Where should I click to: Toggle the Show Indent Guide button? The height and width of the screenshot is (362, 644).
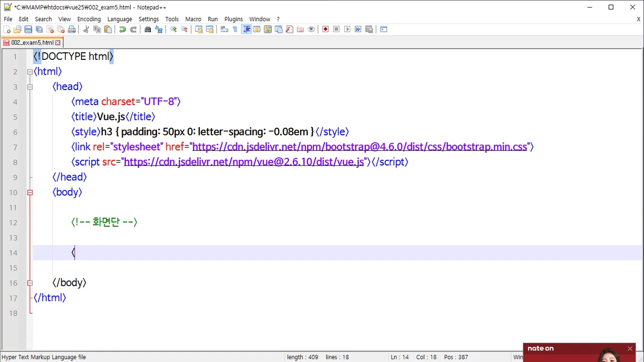click(x=247, y=30)
